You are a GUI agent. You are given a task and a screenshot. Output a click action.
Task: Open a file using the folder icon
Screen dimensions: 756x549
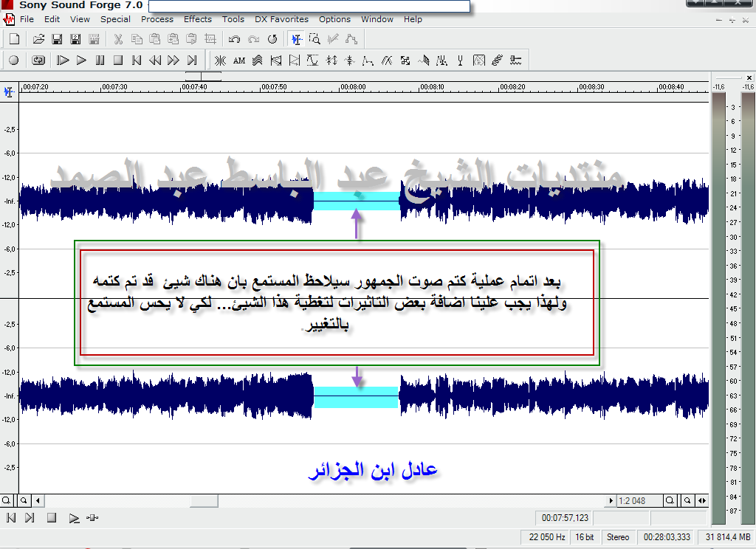[38, 39]
